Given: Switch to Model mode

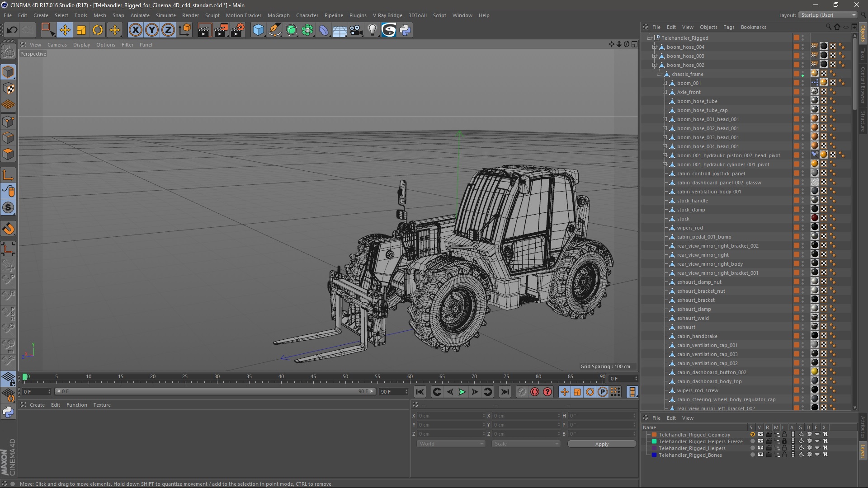Looking at the screenshot, I should tap(8, 72).
